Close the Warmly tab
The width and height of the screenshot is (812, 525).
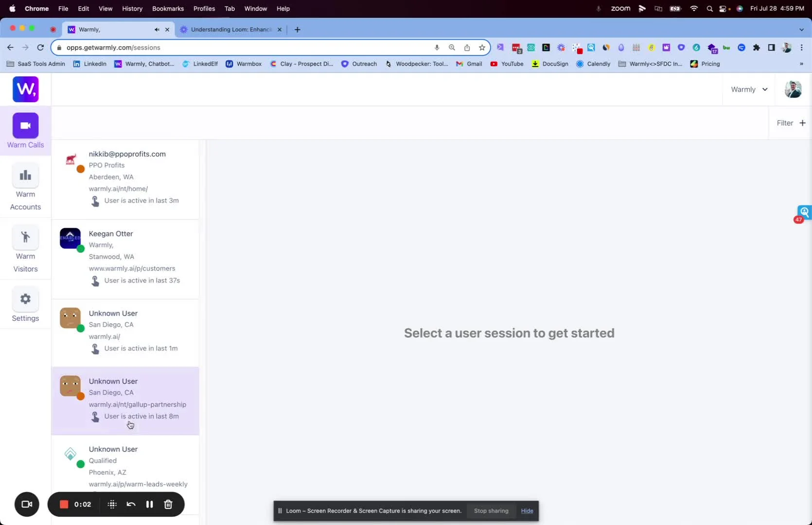pos(167,30)
